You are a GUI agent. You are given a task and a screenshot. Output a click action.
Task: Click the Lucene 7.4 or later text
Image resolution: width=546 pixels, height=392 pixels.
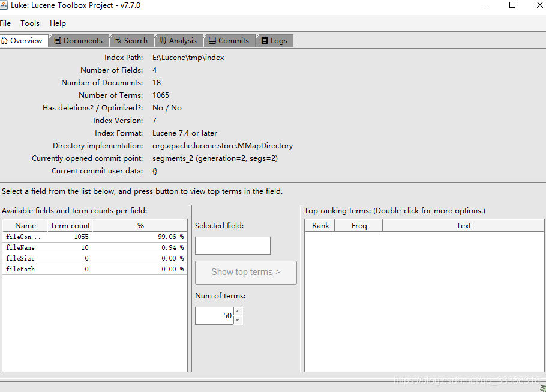pos(185,133)
